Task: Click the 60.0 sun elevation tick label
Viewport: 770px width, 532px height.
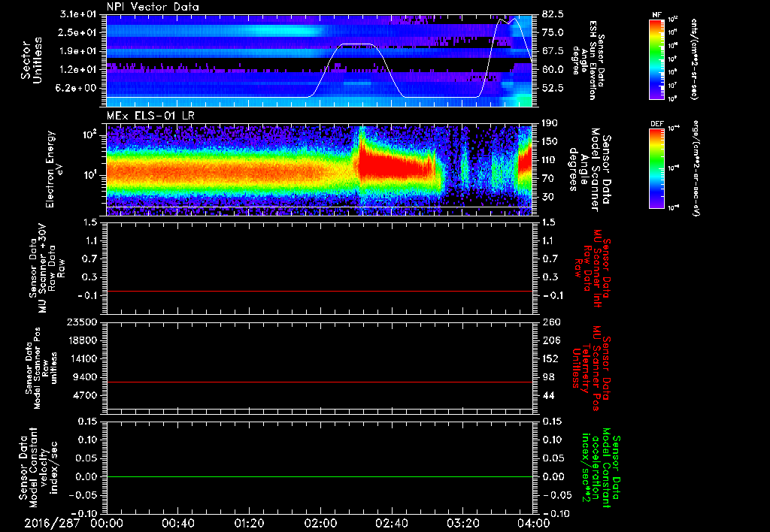Action: click(x=553, y=70)
